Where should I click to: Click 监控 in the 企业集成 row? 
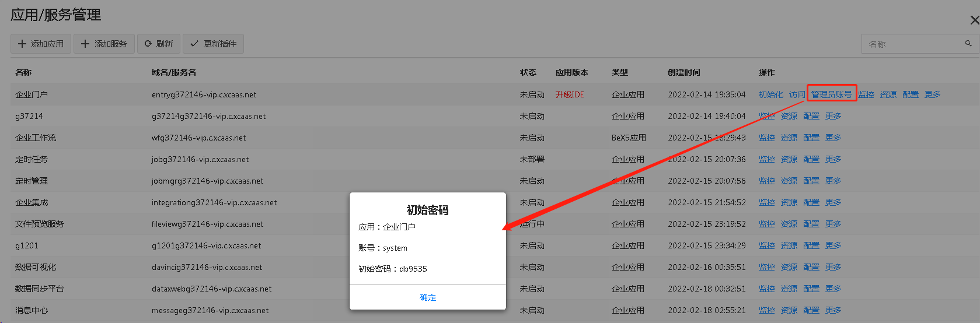pos(767,202)
